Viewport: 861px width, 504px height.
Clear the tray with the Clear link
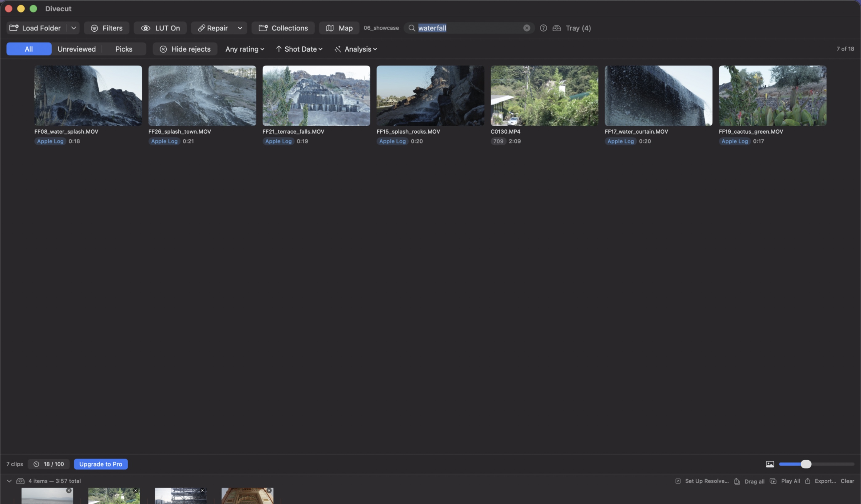[x=847, y=481]
